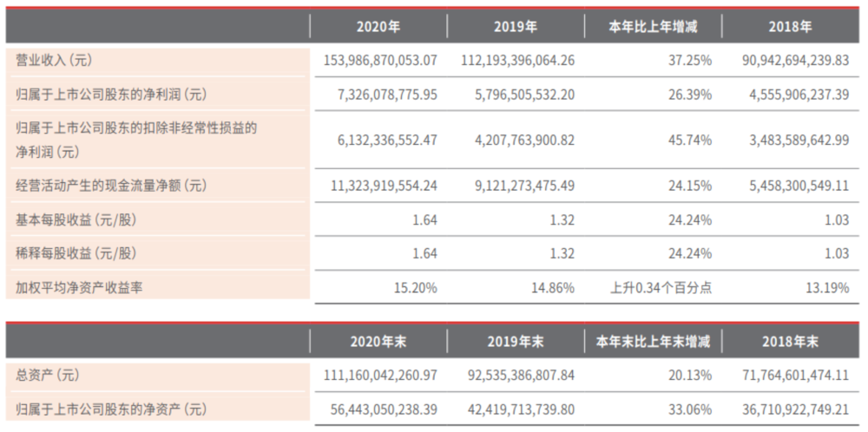Select the 稀释每股收益（元/股） row label

(x=76, y=253)
